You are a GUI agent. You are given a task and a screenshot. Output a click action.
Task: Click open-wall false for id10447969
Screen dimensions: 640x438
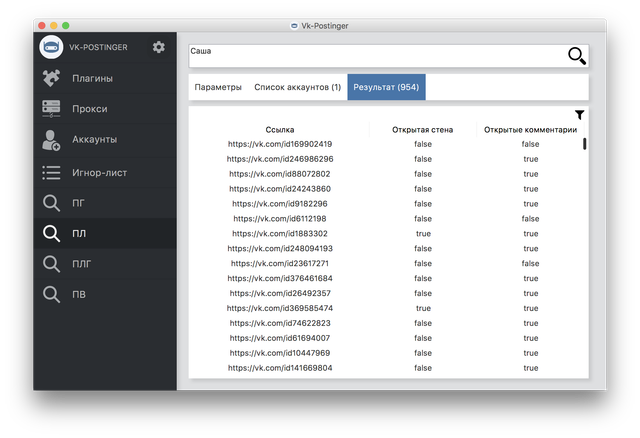423,353
